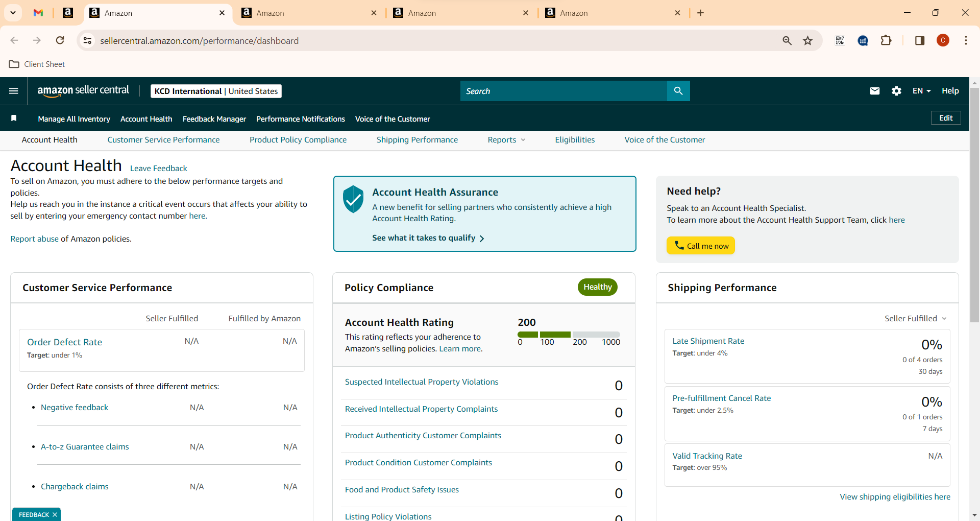Open the tab search dropdown arrow

(13, 13)
